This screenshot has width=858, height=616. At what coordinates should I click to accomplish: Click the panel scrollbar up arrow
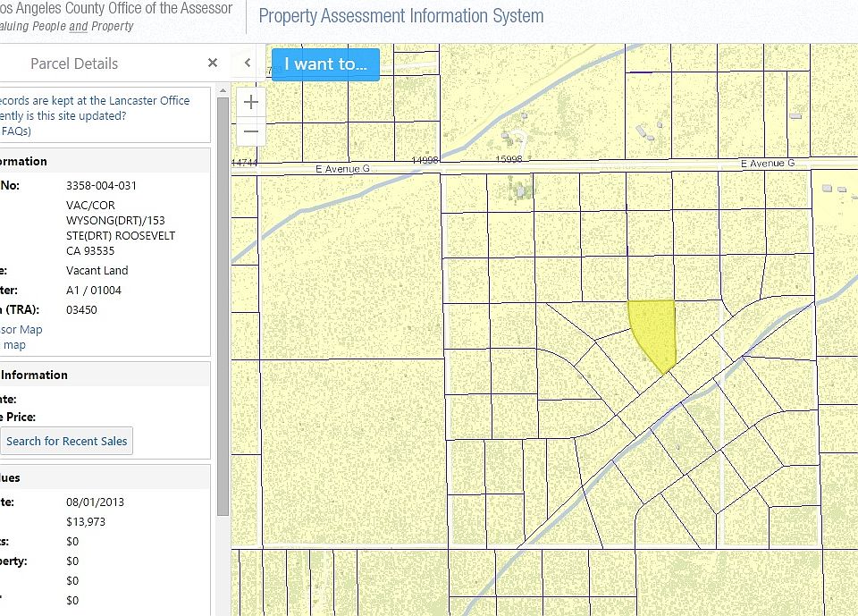pyautogui.click(x=223, y=90)
